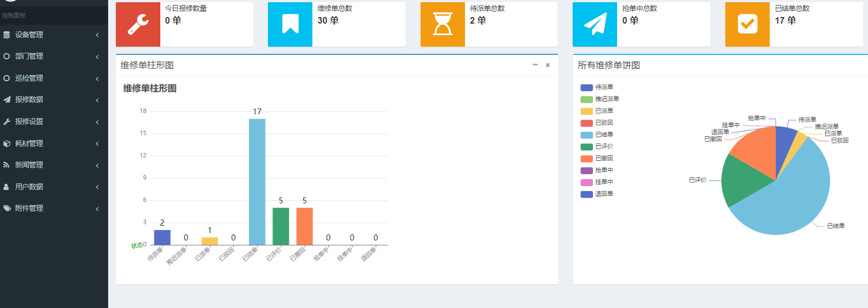Click the 今日报修数量 card label
Viewport: 868px width, 308px height.
pos(186,8)
